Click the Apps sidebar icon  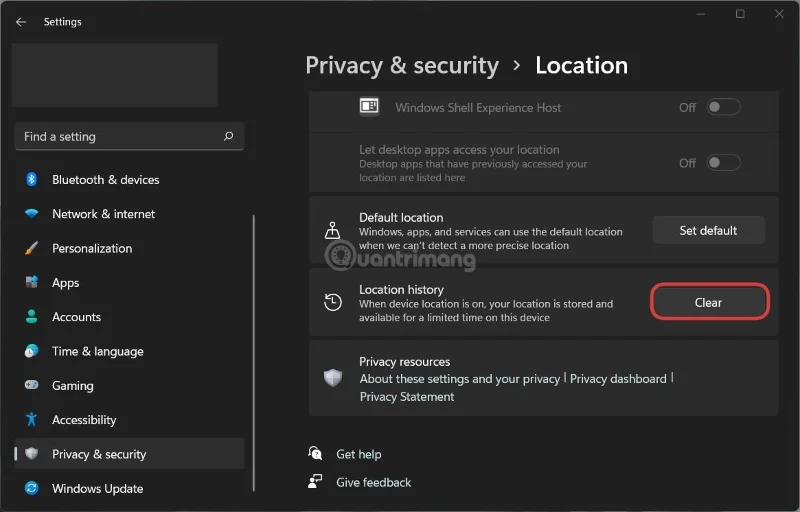32,283
